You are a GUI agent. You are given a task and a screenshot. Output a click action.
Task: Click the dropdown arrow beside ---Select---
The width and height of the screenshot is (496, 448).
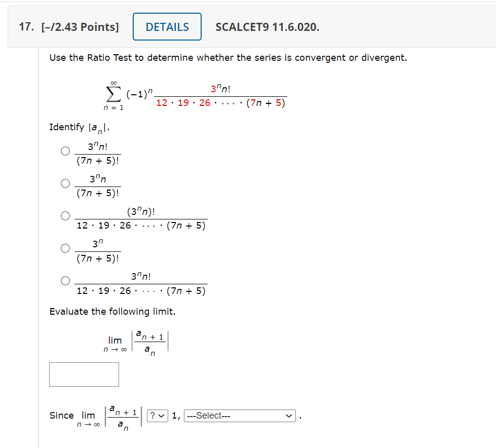tap(289, 416)
